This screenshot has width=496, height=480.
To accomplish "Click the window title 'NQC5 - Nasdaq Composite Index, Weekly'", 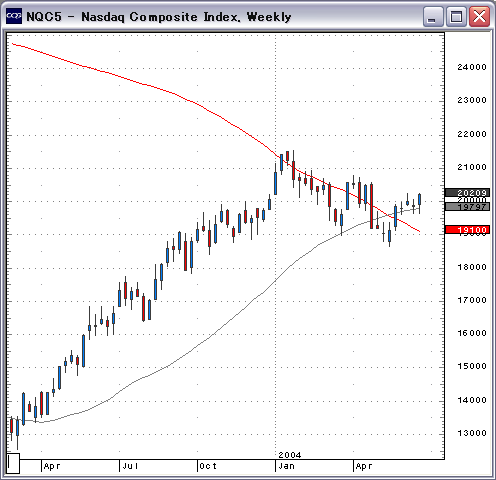I will click(x=159, y=17).
